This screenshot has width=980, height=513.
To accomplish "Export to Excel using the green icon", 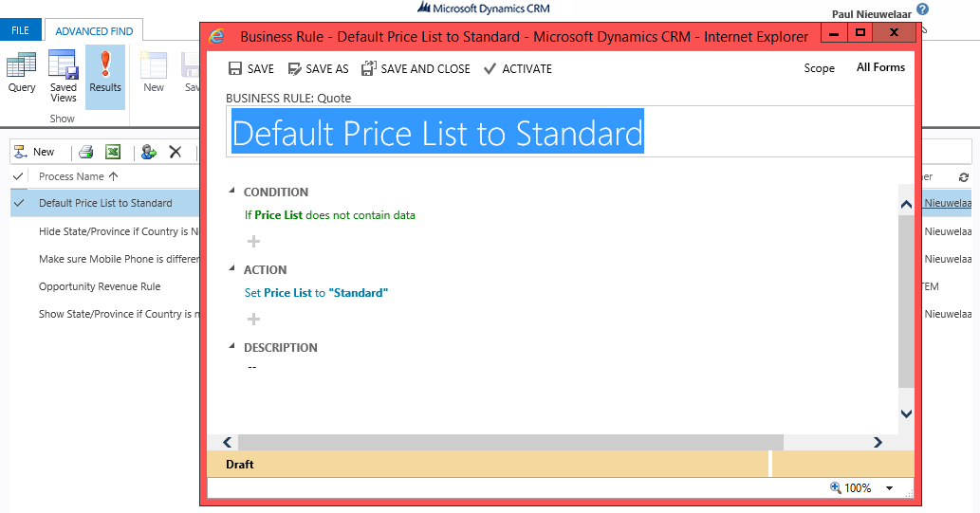I will [113, 152].
